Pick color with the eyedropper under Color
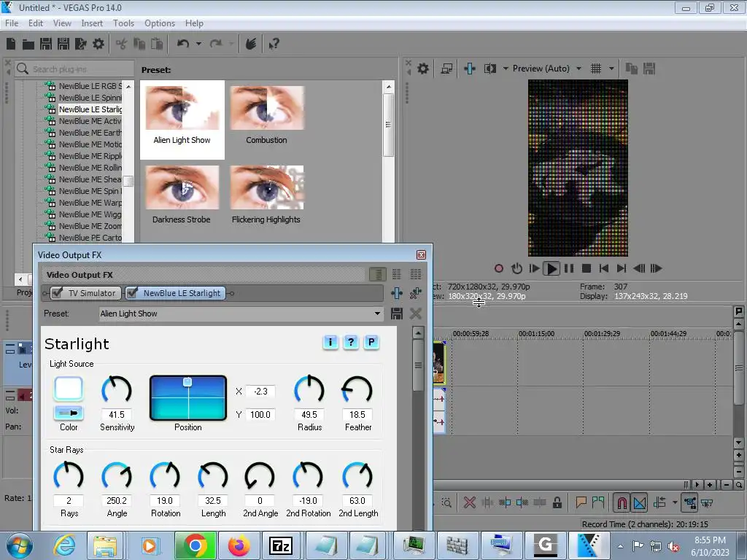 (x=69, y=413)
